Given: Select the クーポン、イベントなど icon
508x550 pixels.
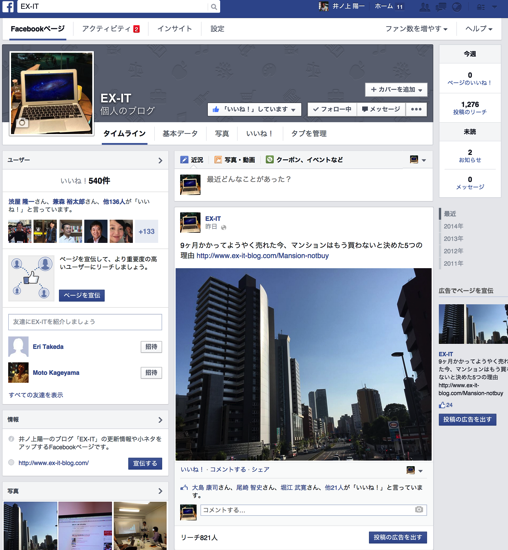Looking at the screenshot, I should point(269,160).
